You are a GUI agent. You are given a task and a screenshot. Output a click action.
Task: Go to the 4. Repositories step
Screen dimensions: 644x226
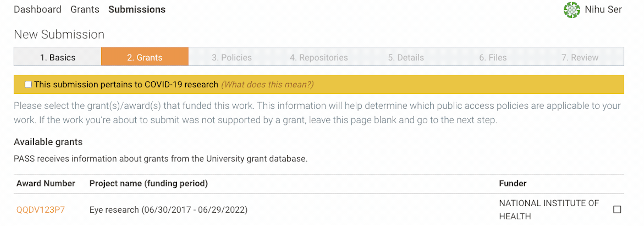[x=319, y=57]
